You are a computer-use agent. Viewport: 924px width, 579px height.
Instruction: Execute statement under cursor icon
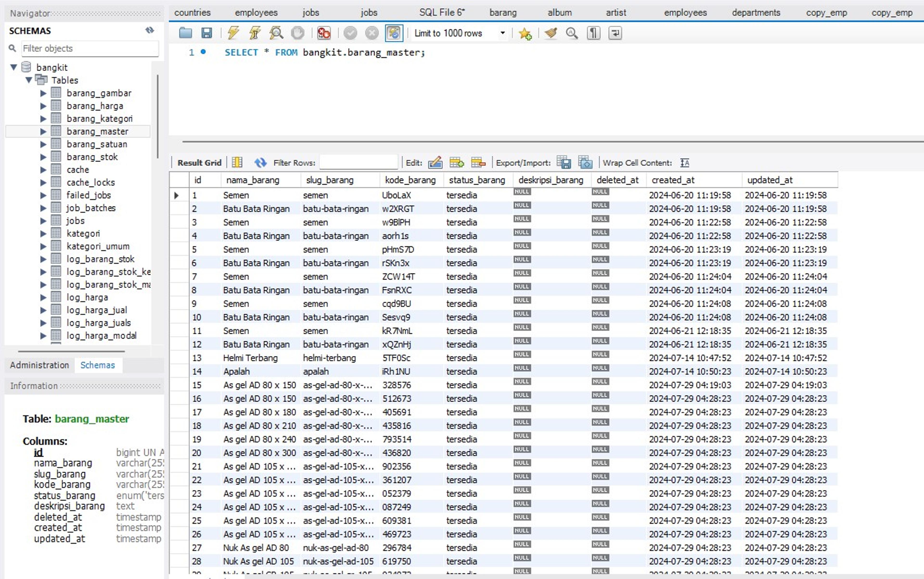pos(254,33)
